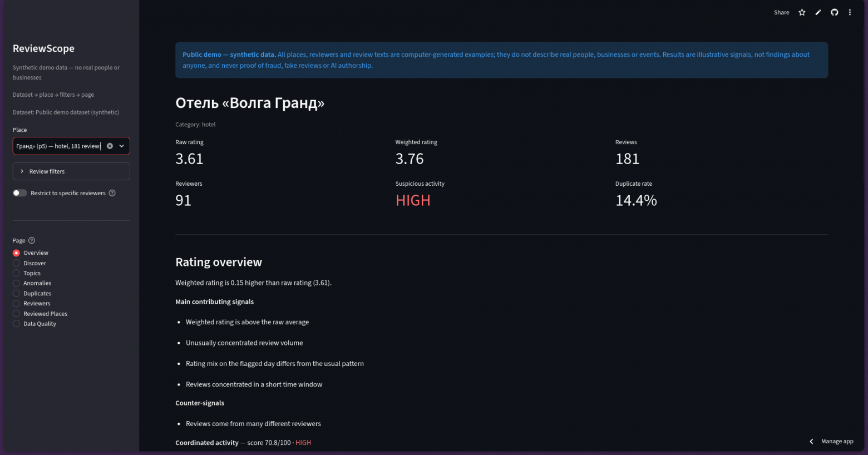Click 'Main contributing signals' subheading
Image resolution: width=868 pixels, height=455 pixels.
pyautogui.click(x=214, y=301)
